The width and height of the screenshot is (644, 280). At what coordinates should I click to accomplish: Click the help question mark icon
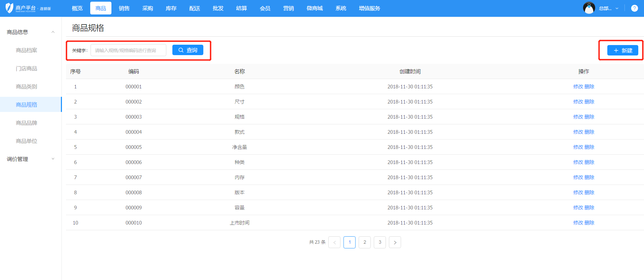(x=634, y=8)
